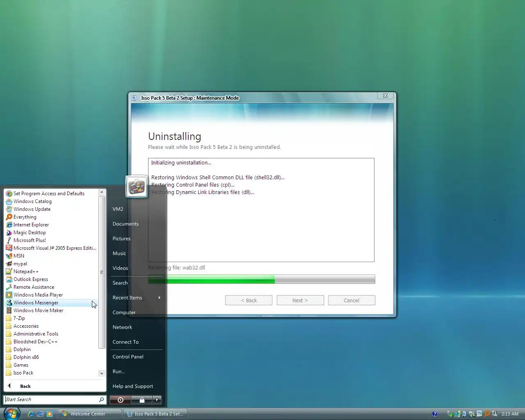Viewport: 525px width, 420px height.
Task: Open the Run... dialog entry
Action: [137, 371]
